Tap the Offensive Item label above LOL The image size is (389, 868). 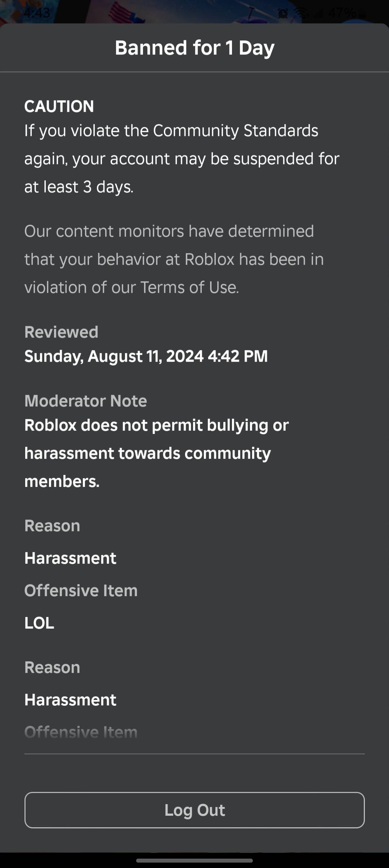click(x=81, y=590)
